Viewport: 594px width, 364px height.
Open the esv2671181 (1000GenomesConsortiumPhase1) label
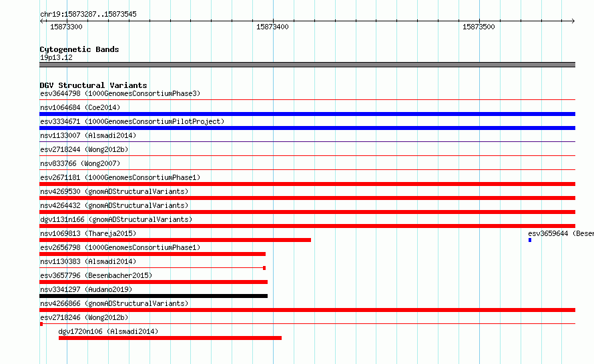pos(120,177)
